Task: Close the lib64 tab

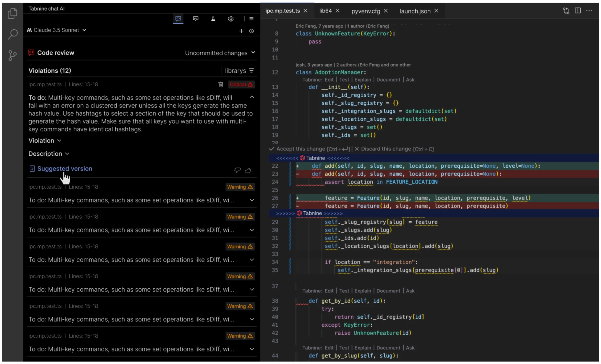Action: 338,11
